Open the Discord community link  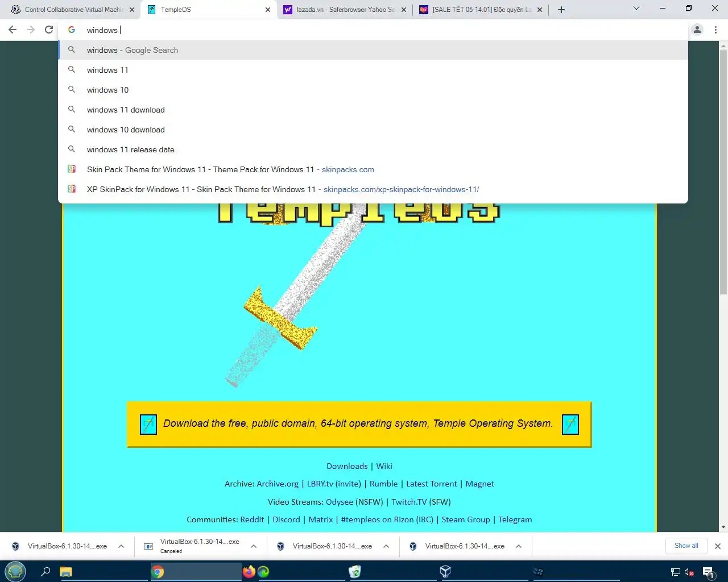coord(286,519)
